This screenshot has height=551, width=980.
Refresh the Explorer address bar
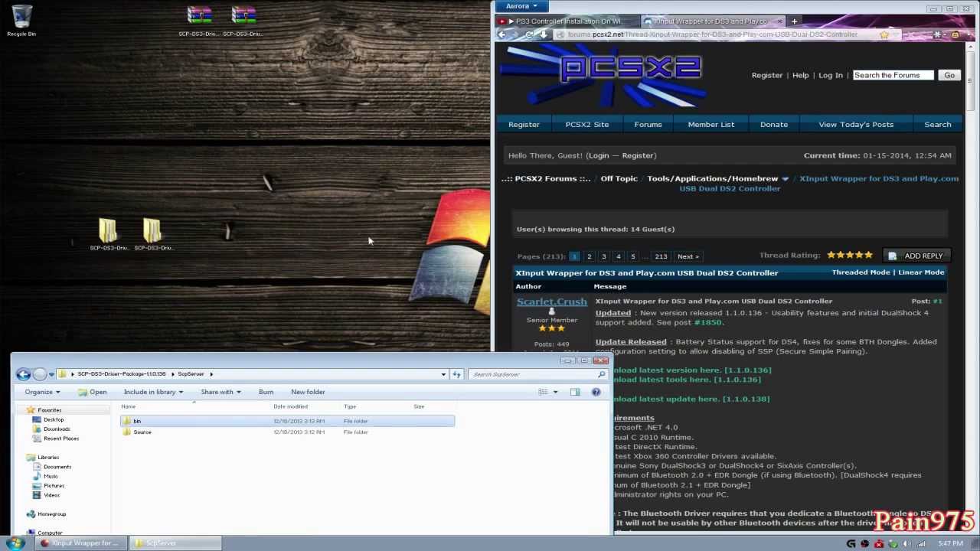click(457, 374)
